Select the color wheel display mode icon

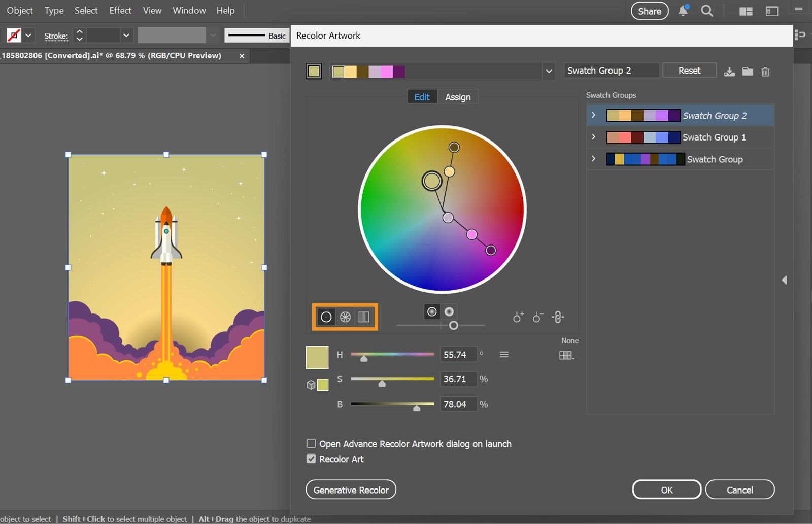326,317
